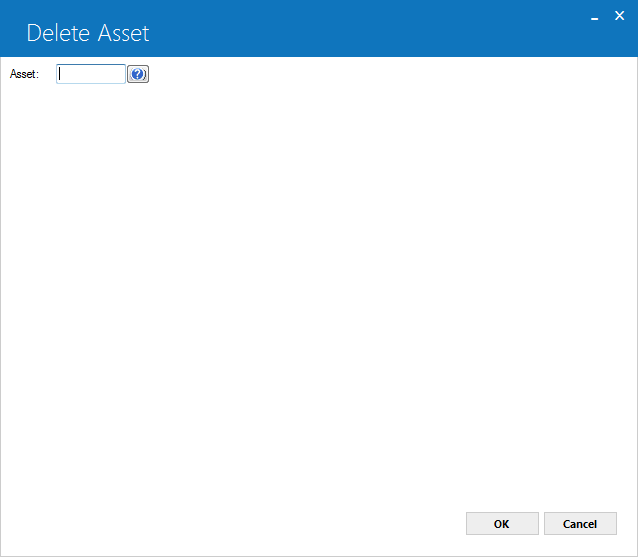
Task: Focus the Asset text input box
Action: click(91, 74)
